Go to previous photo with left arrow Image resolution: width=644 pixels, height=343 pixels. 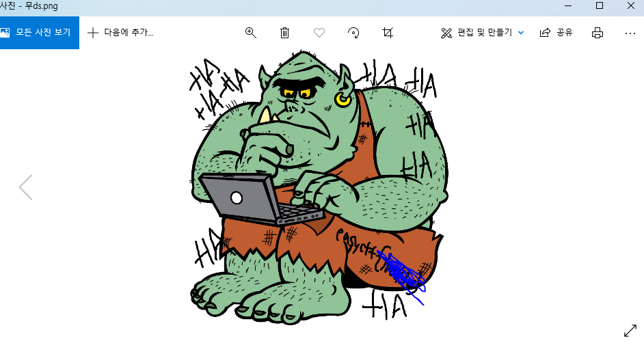click(x=25, y=187)
